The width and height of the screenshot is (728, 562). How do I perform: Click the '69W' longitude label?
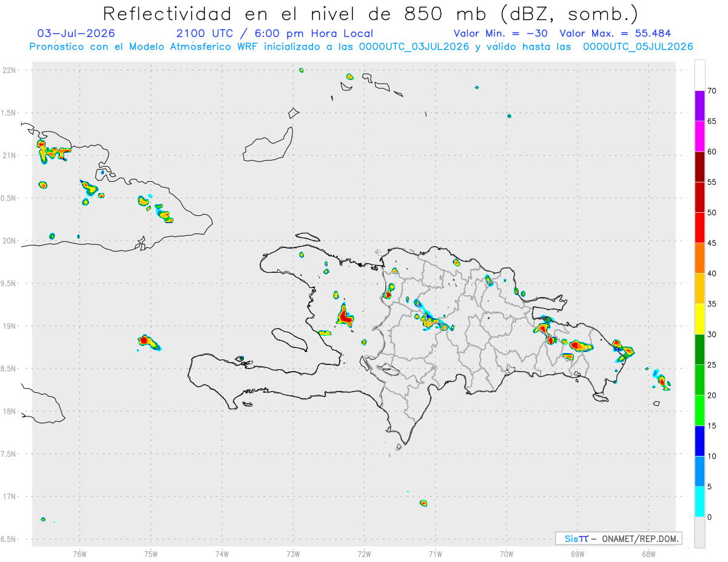pos(578,553)
